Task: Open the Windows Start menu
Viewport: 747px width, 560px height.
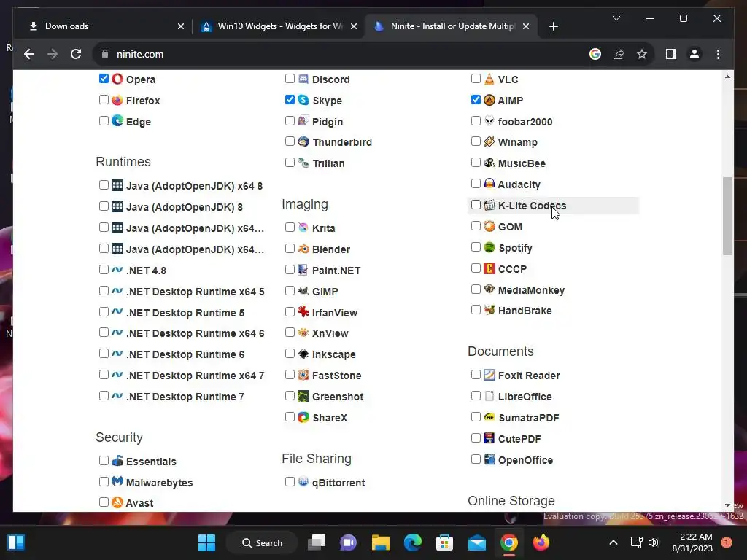Action: [206, 542]
